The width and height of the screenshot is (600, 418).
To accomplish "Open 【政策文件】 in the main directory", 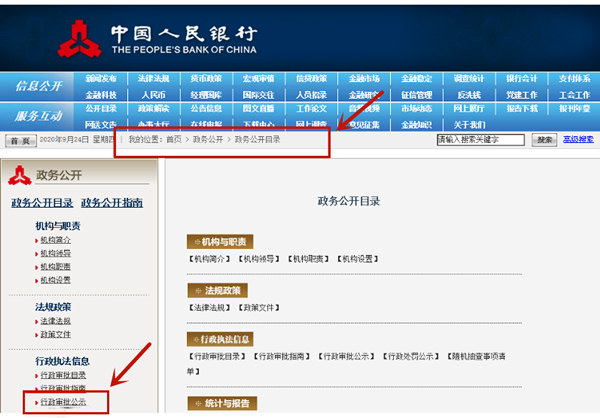I will (x=259, y=308).
